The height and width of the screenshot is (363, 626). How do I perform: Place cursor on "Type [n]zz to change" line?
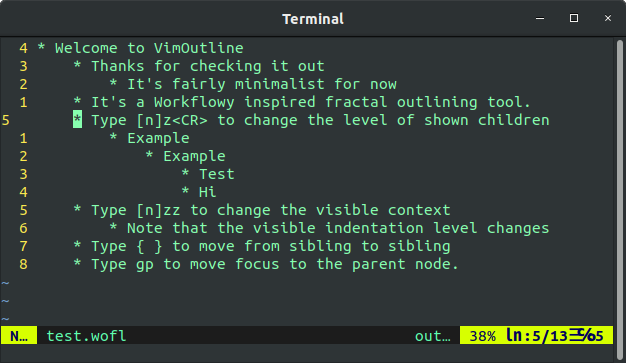pyautogui.click(x=271, y=210)
